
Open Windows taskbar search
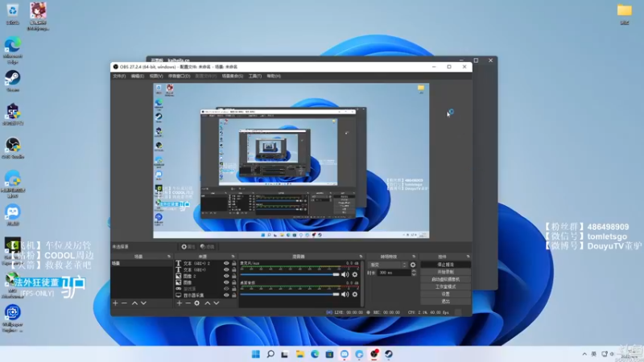tap(270, 354)
